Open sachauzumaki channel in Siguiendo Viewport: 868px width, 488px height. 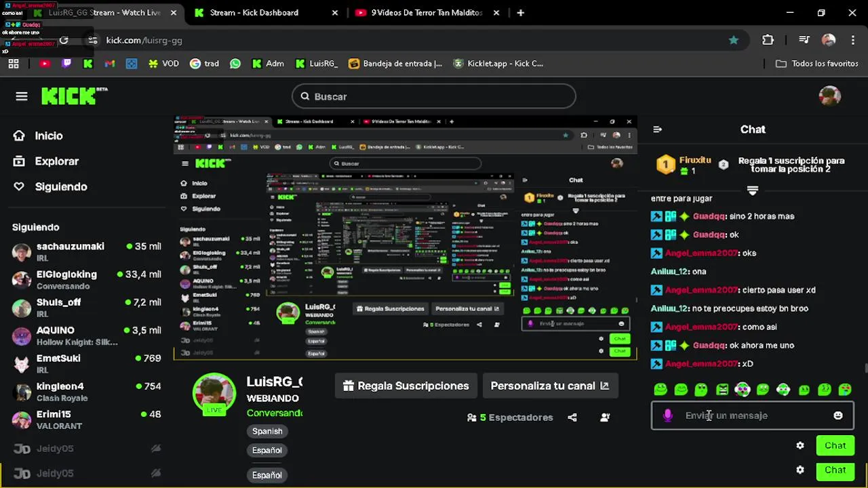(86, 252)
